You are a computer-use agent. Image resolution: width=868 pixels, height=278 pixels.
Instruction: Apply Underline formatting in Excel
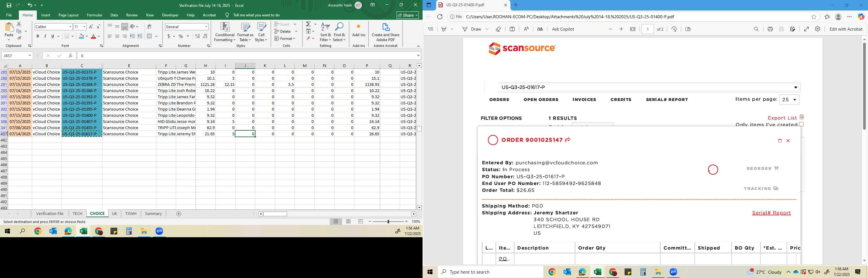pos(53,36)
